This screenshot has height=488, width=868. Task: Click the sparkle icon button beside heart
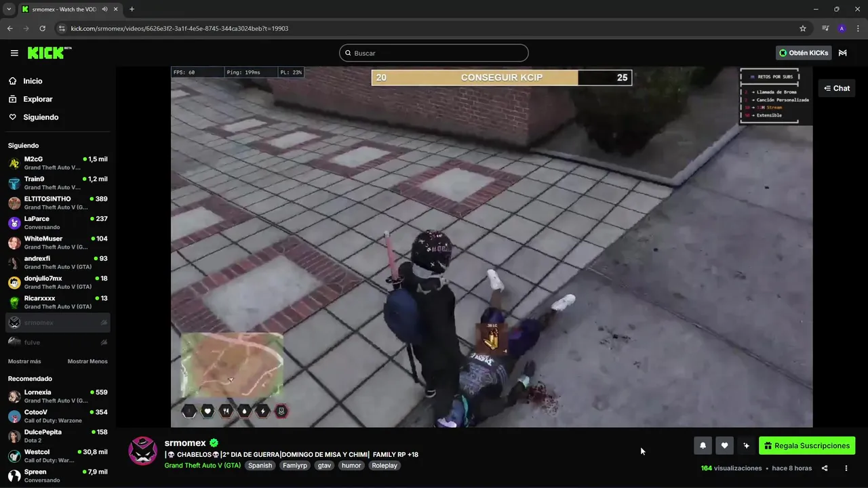(746, 445)
